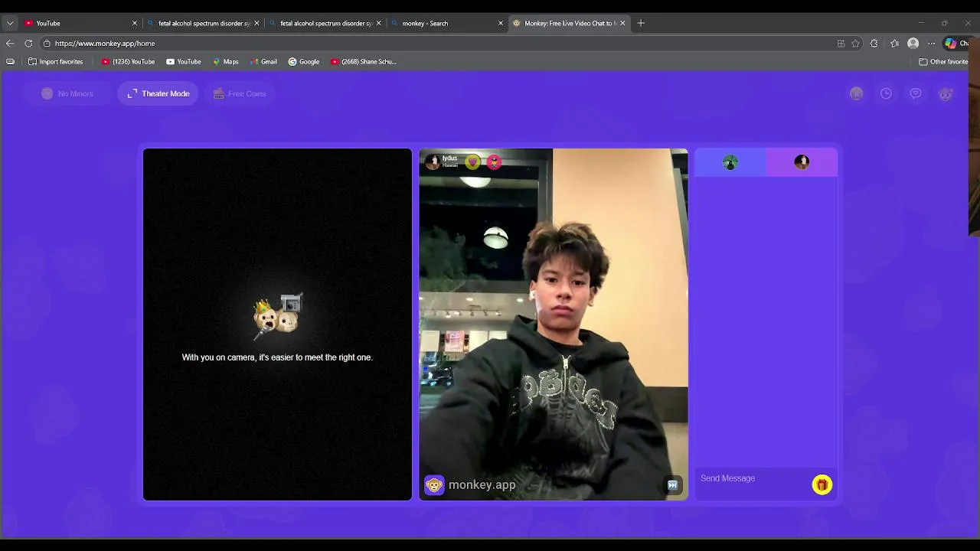980x551 pixels.
Task: Open the Free Coins offer
Action: (x=240, y=93)
